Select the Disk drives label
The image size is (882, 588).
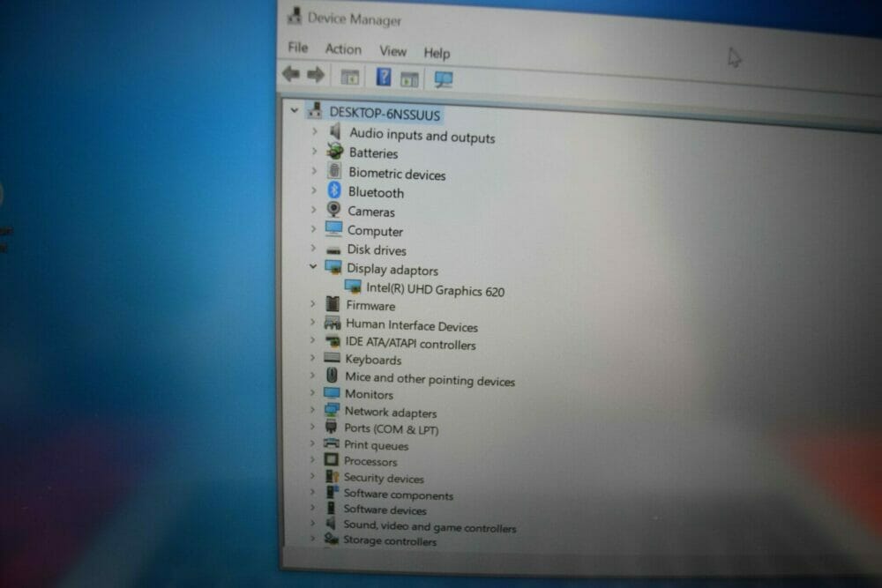[x=377, y=250]
